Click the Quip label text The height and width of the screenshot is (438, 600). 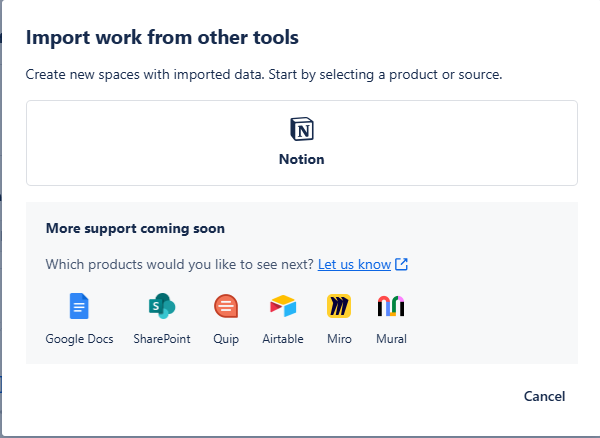point(226,339)
